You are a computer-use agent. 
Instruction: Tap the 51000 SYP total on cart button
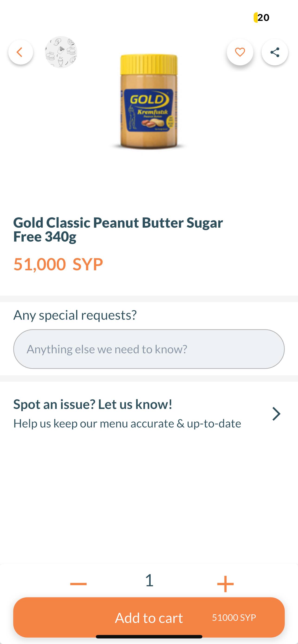234,618
